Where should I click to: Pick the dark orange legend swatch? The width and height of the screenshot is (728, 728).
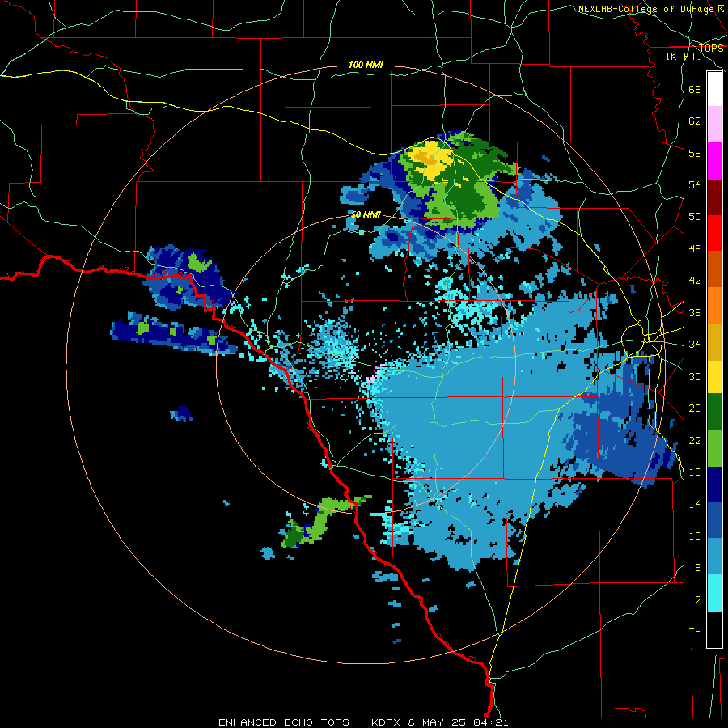point(714,269)
